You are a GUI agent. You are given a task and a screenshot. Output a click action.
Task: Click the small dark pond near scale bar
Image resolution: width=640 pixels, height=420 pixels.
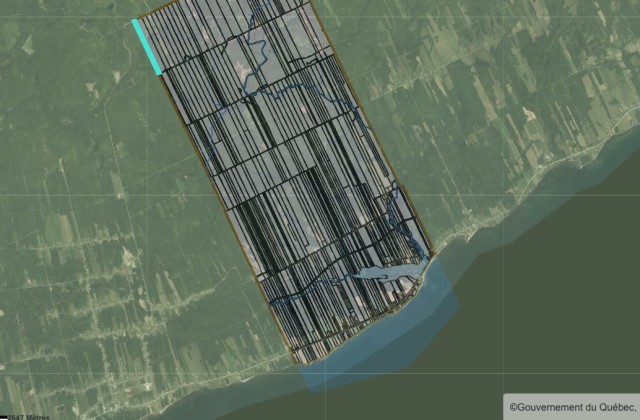[x=60, y=408]
